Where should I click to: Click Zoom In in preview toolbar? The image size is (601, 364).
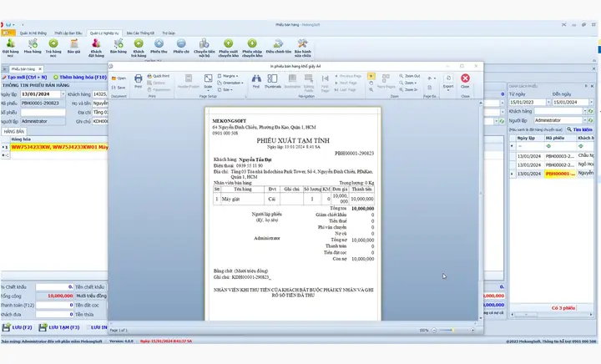408,89
